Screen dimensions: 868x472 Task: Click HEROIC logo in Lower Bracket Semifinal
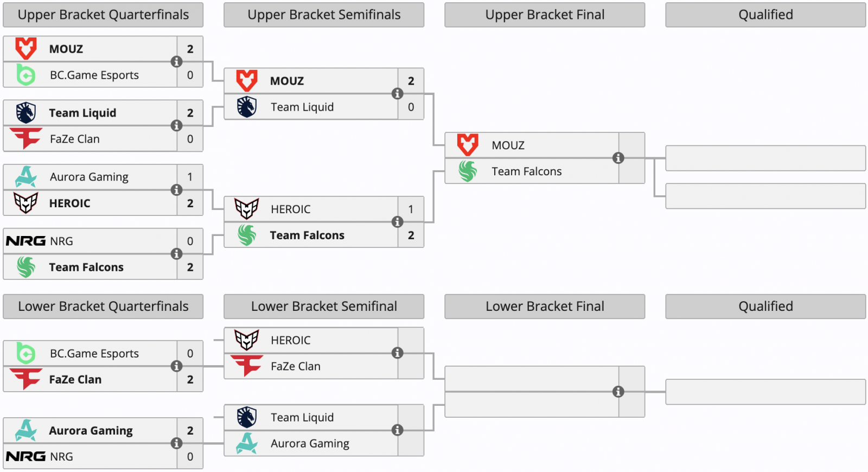(246, 340)
